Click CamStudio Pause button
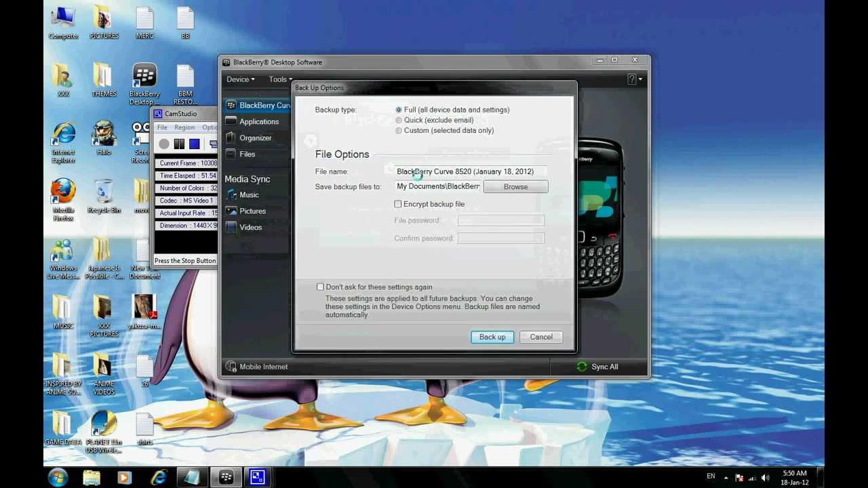The image size is (868, 488). tap(179, 144)
